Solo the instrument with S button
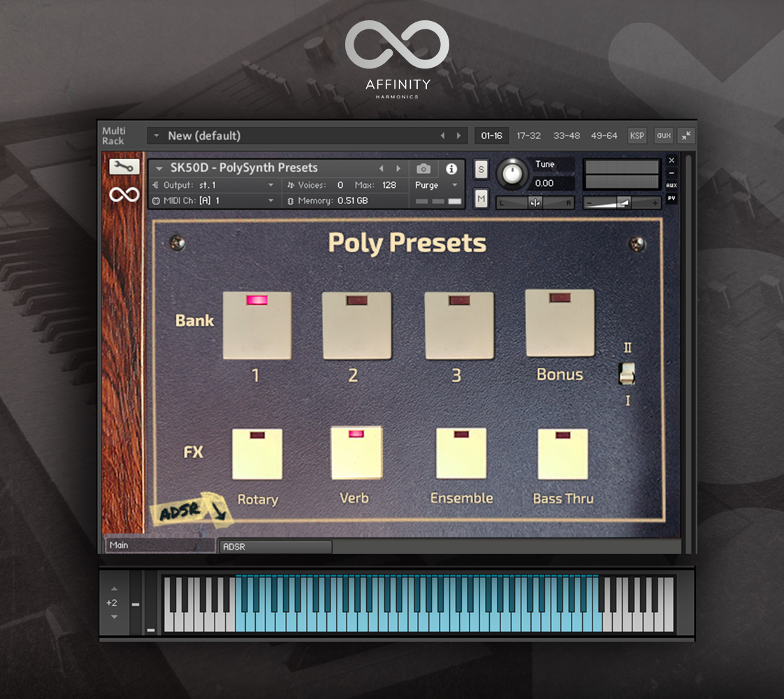 click(481, 170)
